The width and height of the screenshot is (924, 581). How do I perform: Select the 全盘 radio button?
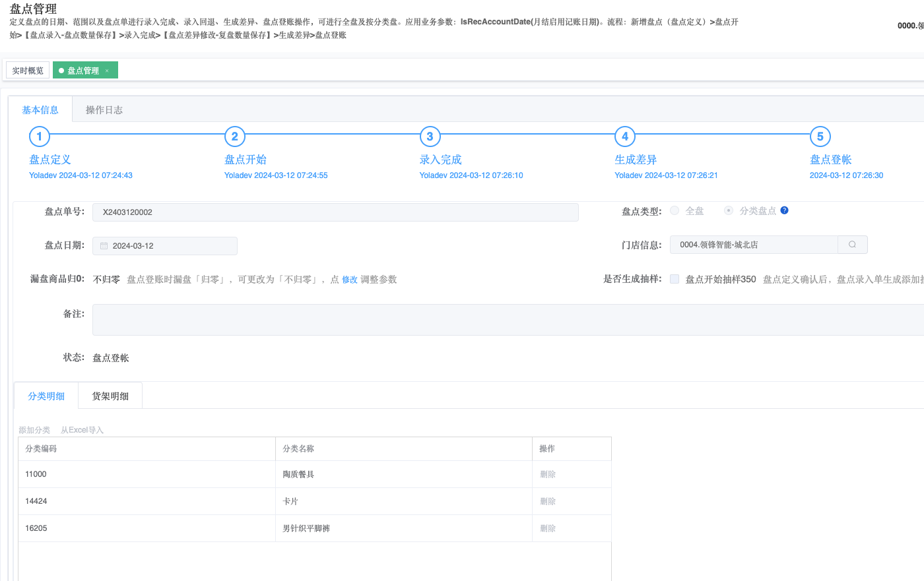click(x=675, y=210)
